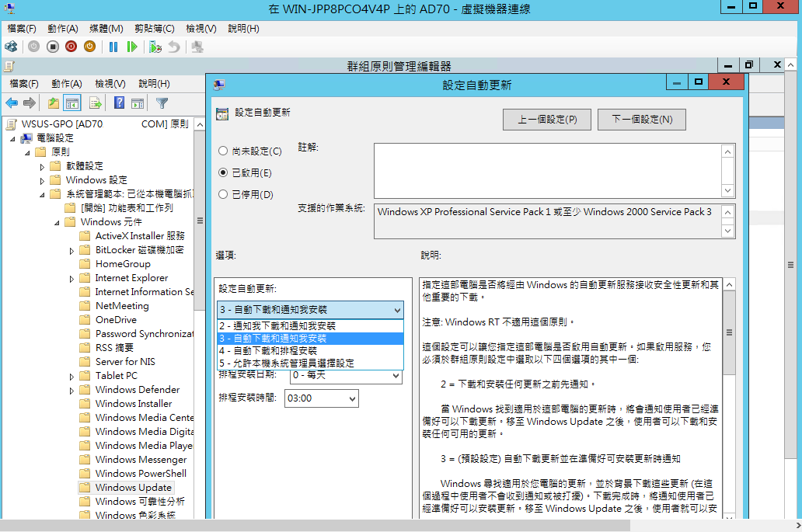
Task: Open the VM window 剪貼簿(C) menu
Action: (155, 29)
